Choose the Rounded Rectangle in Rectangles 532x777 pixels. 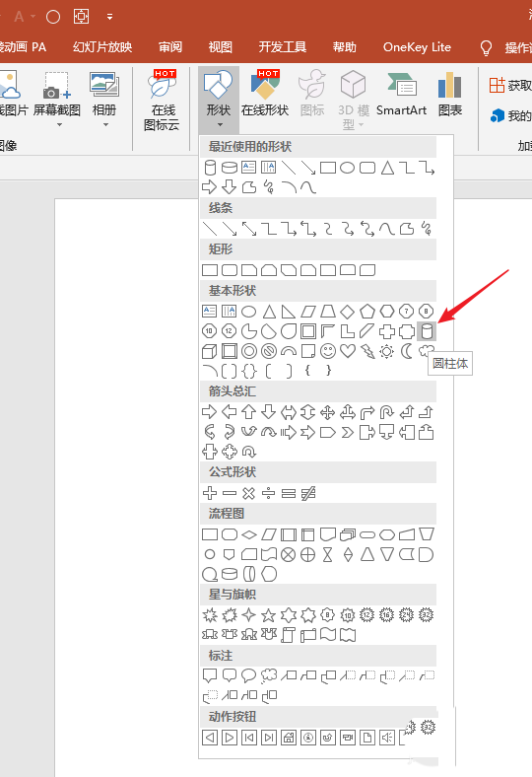coord(230,270)
